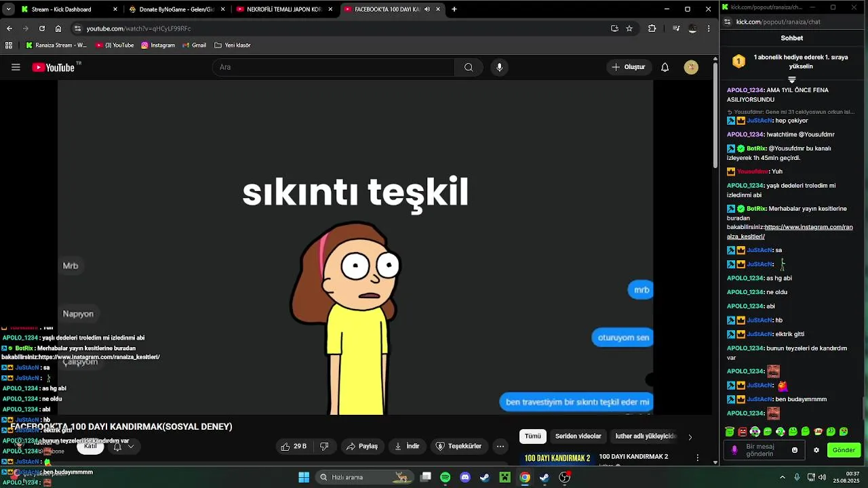Bookmark this page with the star icon
Image resolution: width=868 pixels, height=488 pixels.
click(629, 28)
